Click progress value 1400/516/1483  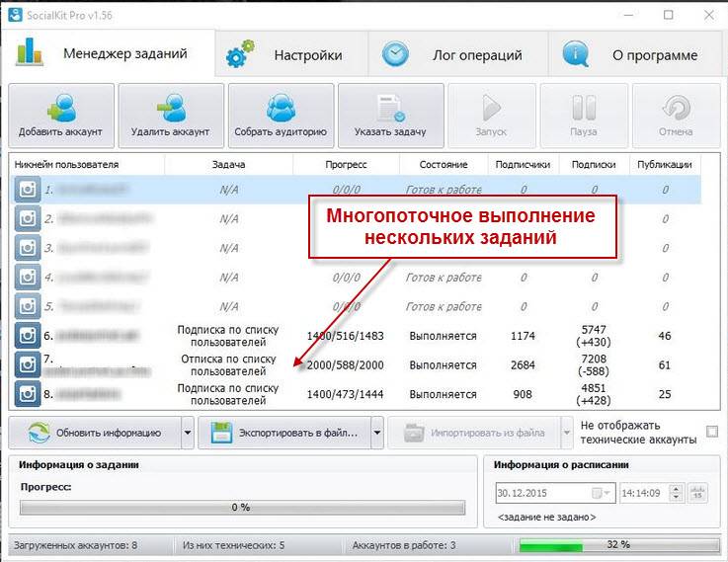[x=346, y=336]
